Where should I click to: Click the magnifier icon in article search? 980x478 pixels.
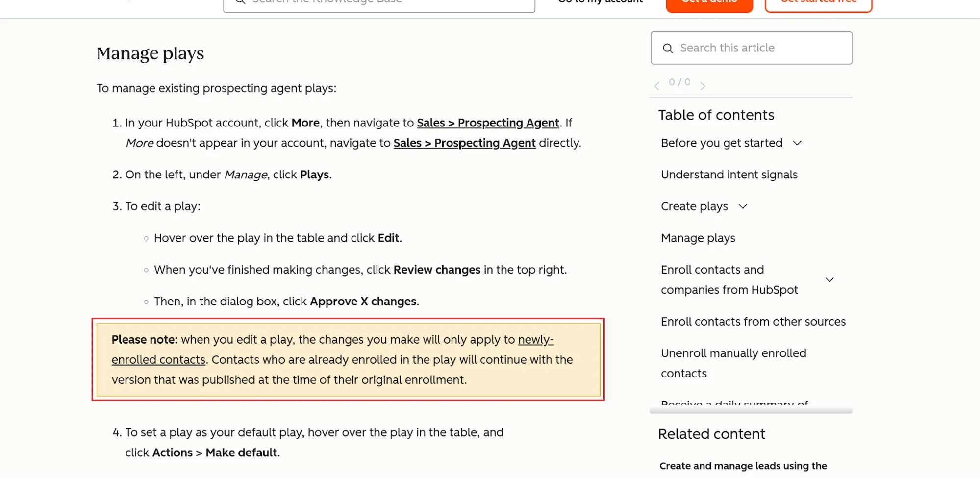pos(668,48)
